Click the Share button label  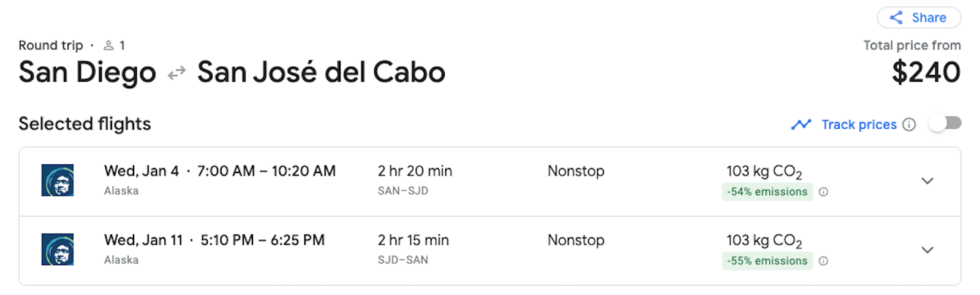[x=929, y=18]
